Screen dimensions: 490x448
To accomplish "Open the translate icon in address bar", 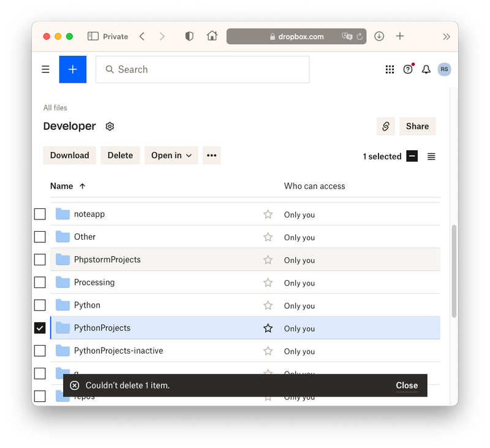I will coord(347,36).
